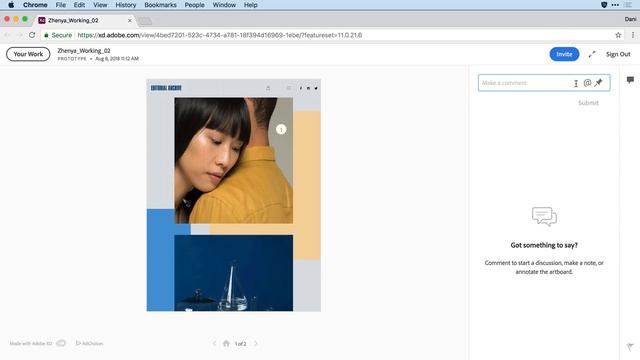Click the menu icon in prototype header
This screenshot has width=640, height=360.
tap(289, 88)
